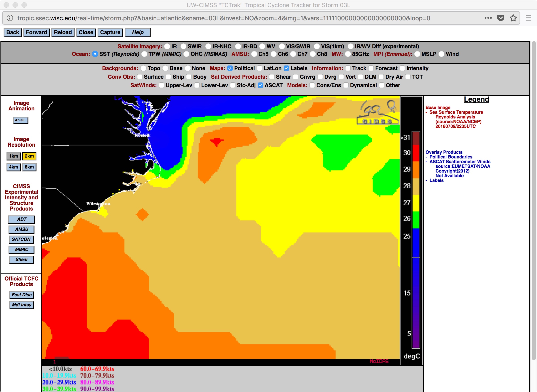Viewport: 537px width, 392px height.
Task: Open Mdl Intsy official product
Action: point(21,305)
